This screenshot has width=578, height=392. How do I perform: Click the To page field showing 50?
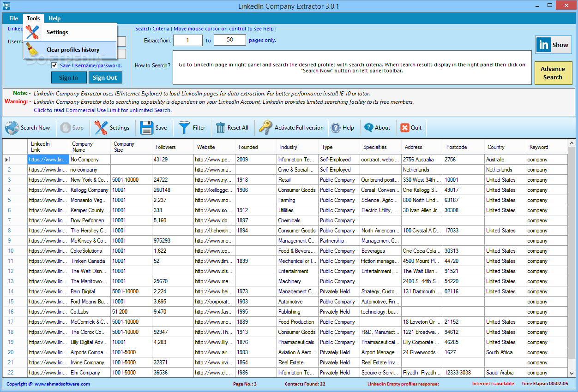click(x=230, y=40)
